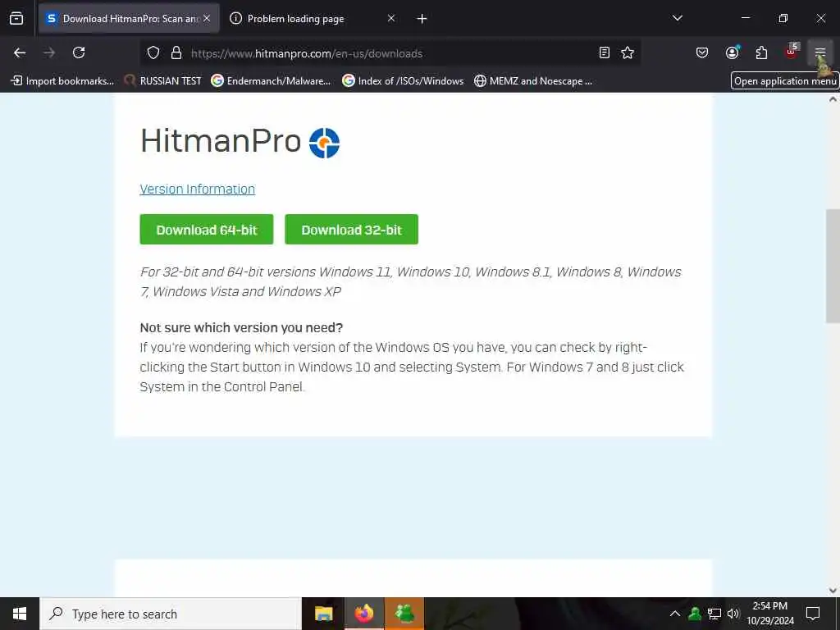Click the page vertical scrollbar thumb
Image resolution: width=840 pixels, height=630 pixels.
click(x=833, y=266)
